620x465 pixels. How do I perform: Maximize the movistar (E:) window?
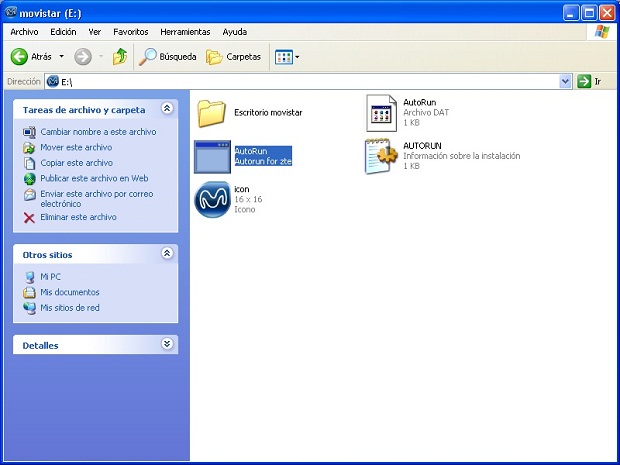click(x=589, y=13)
